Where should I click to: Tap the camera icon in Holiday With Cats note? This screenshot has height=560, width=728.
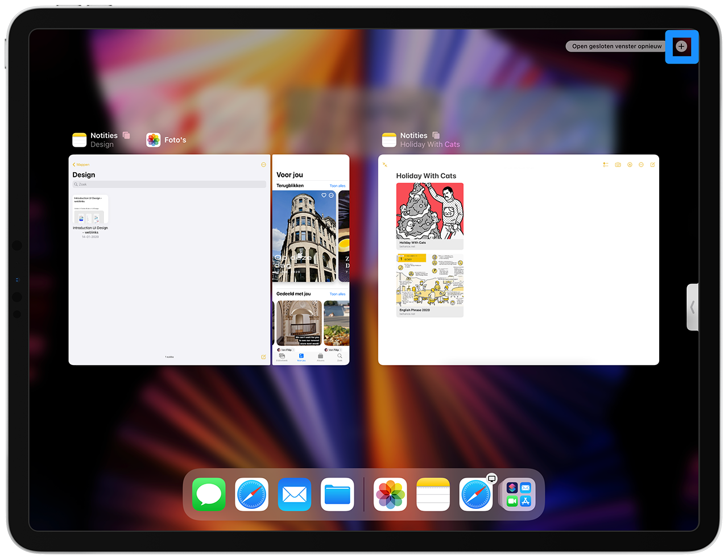[x=618, y=165]
